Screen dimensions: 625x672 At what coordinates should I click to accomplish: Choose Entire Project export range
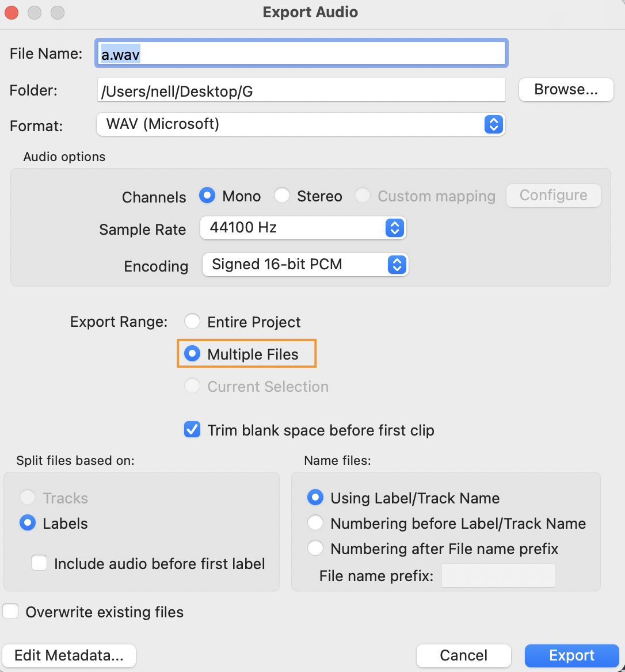(x=192, y=322)
